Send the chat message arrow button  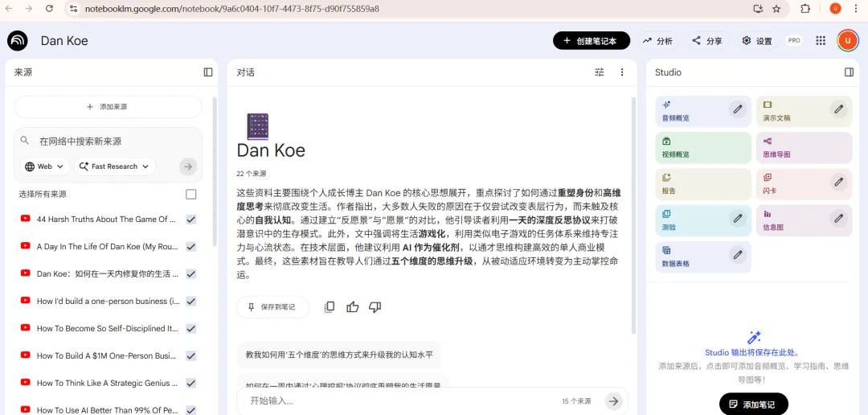[x=612, y=401]
